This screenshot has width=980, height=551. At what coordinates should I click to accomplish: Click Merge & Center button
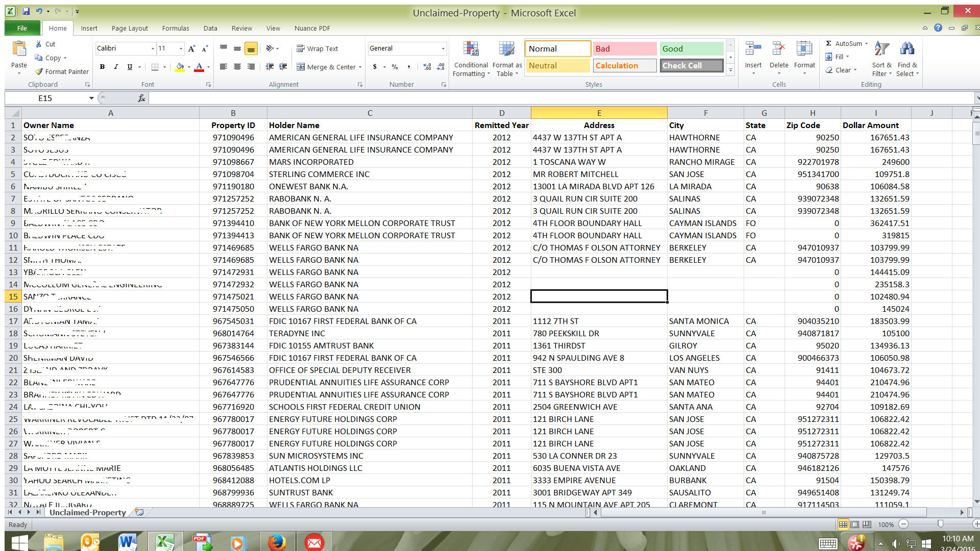tap(326, 67)
